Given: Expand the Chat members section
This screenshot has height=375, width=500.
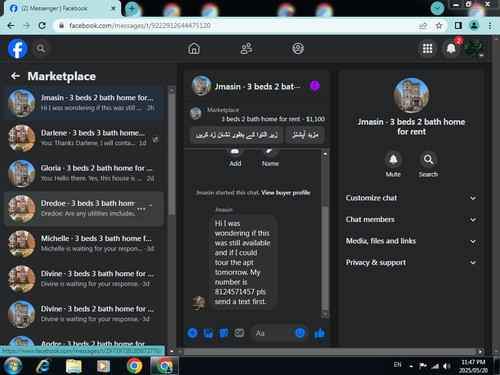Looking at the screenshot, I should pos(411,219).
